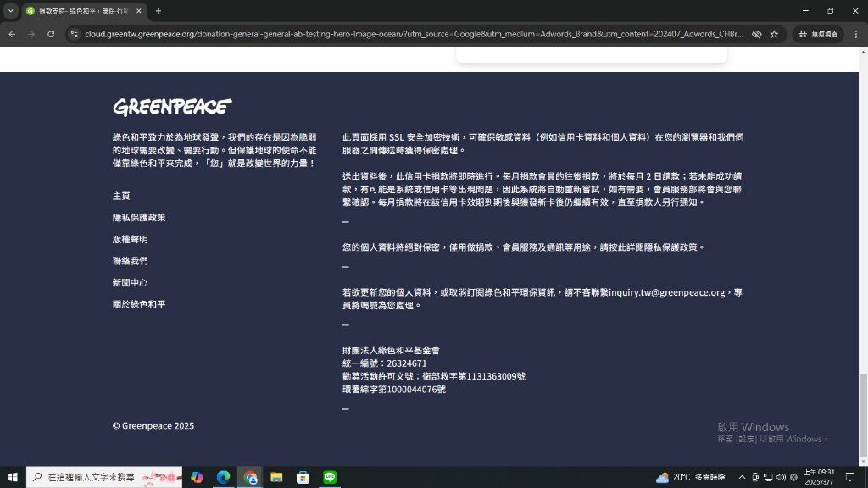The height and width of the screenshot is (488, 868).
Task: Minimize the Chrome window
Action: tap(805, 11)
